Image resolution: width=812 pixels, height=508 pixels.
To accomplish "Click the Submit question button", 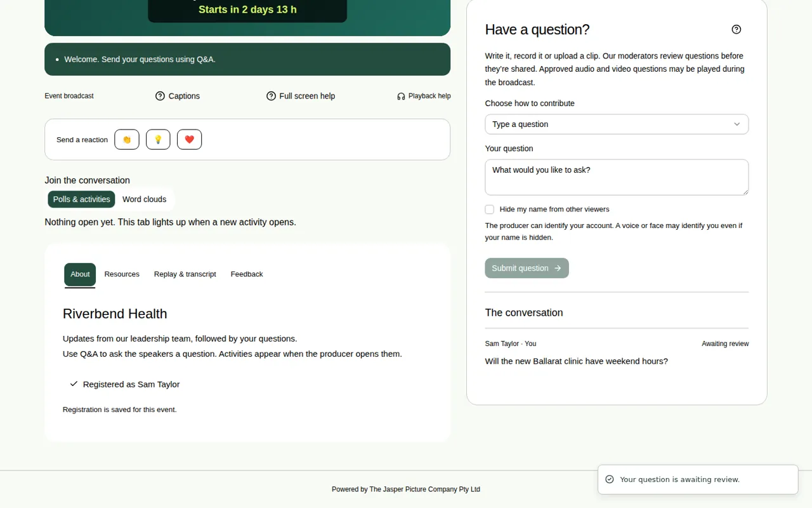I will coord(527,268).
